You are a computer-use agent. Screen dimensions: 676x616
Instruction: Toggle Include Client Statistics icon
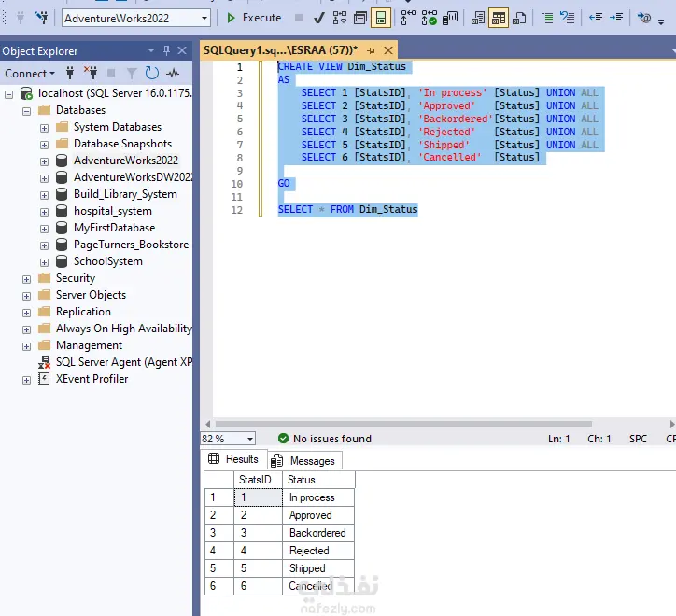coord(450,18)
